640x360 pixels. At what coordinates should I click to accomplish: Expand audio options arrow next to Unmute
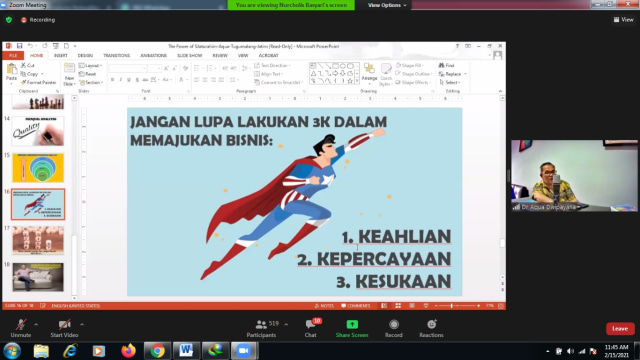pyautogui.click(x=36, y=324)
